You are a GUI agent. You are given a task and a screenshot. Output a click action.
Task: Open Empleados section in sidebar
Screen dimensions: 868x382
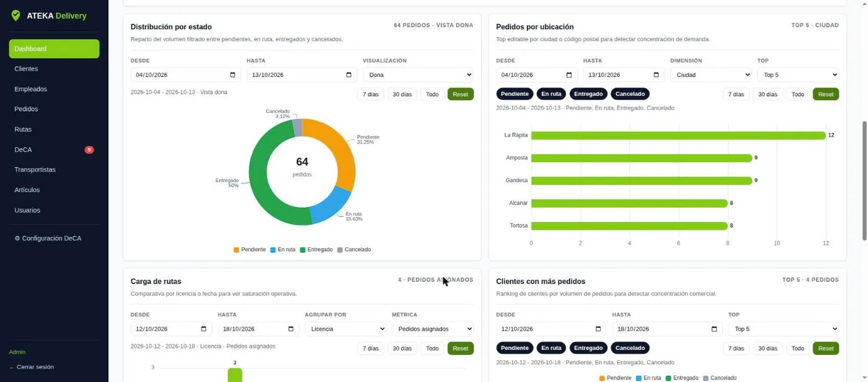pyautogui.click(x=54, y=89)
